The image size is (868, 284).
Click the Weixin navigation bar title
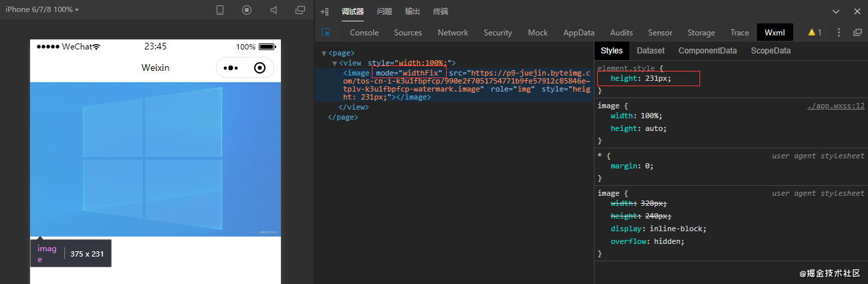[x=155, y=68]
